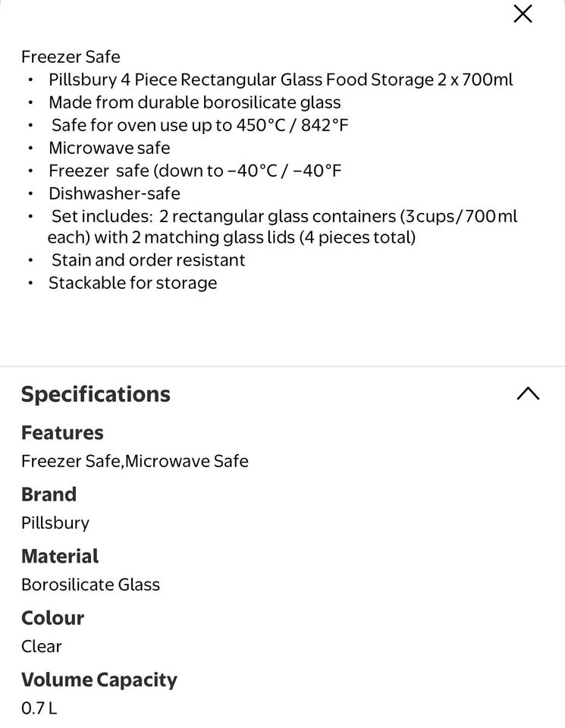Viewport: 565px width, 728px height.
Task: Click the Pillsbury brand value
Action: pos(55,523)
